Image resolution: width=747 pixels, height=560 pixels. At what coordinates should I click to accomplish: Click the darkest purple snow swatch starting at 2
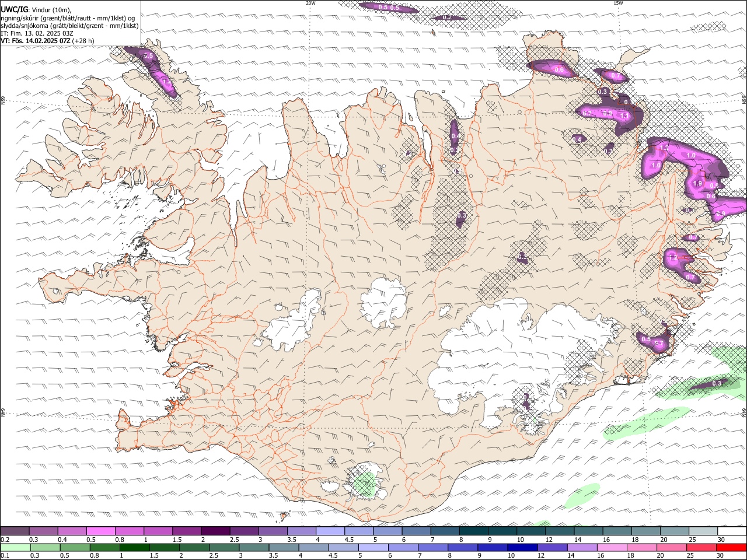point(215,531)
